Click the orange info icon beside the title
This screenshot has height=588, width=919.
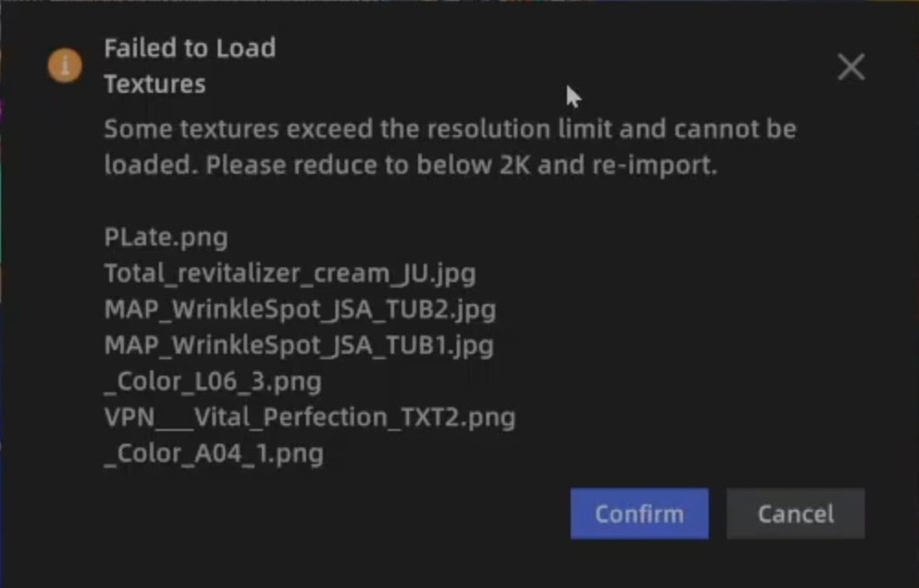[65, 65]
